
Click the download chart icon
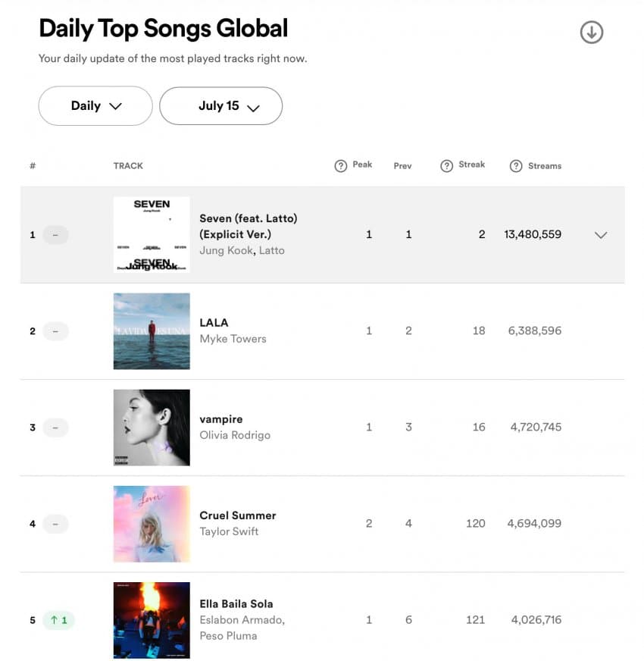tap(591, 32)
